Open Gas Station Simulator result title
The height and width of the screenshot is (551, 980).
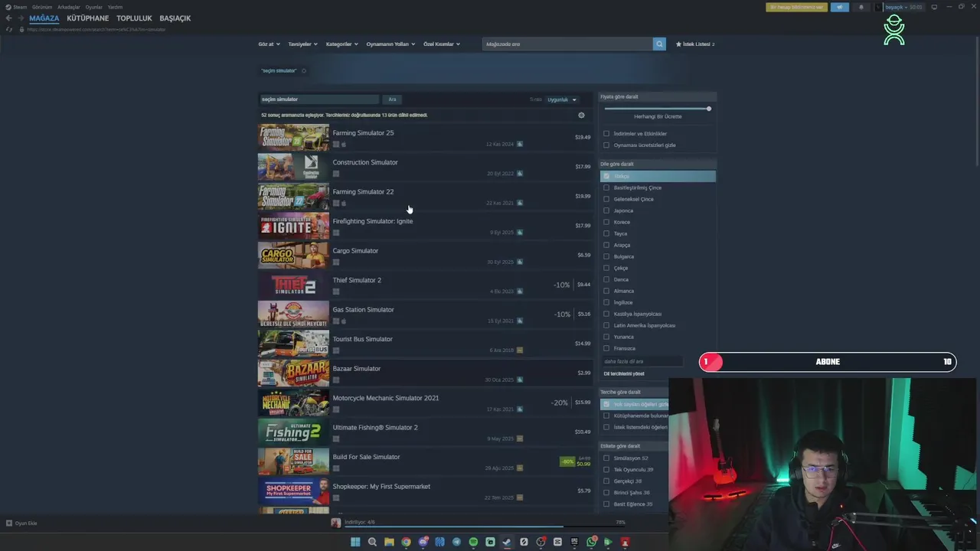(363, 310)
